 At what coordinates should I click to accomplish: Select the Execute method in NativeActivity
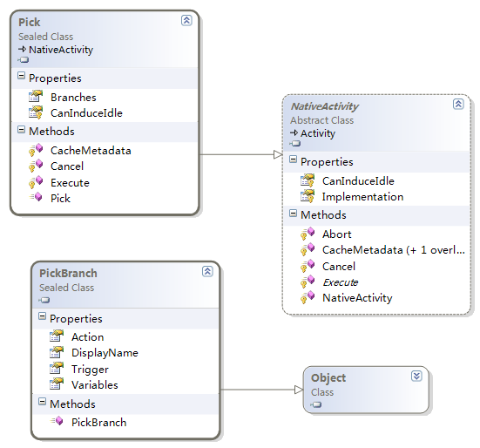(x=340, y=282)
